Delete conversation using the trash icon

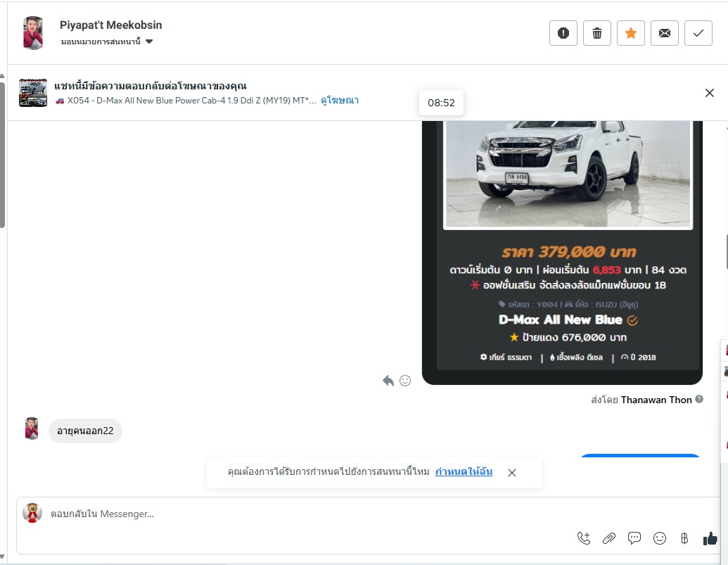597,33
